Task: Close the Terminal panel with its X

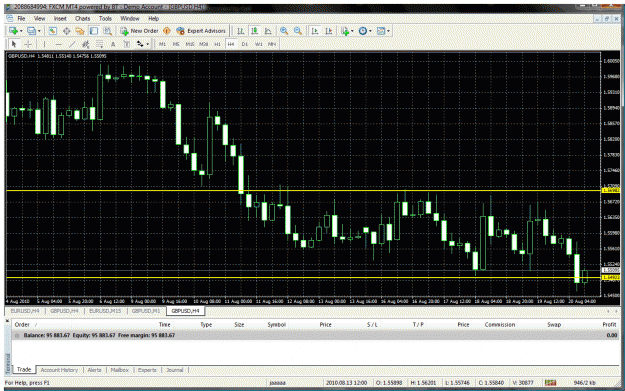Action: (x=7, y=320)
